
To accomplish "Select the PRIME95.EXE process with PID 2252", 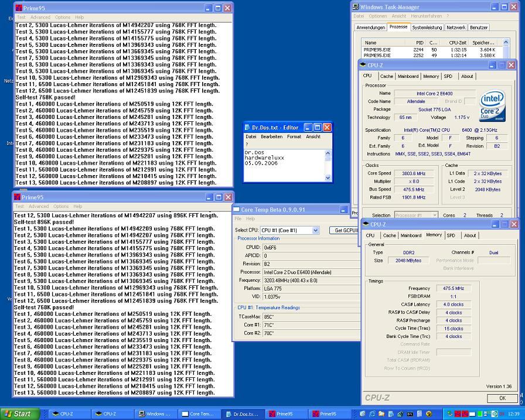I will coord(432,56).
